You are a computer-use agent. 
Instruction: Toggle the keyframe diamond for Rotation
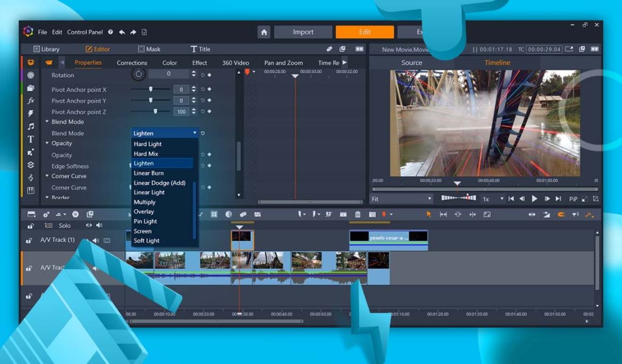(x=210, y=75)
